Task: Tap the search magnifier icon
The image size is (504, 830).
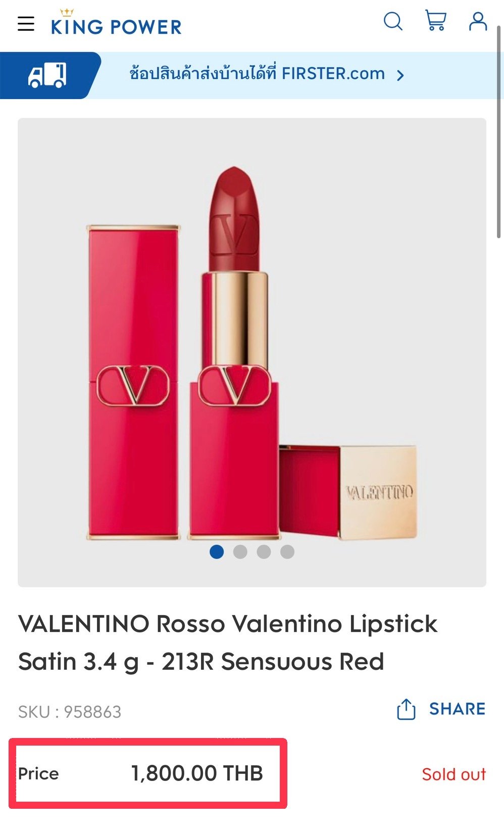Action: pos(393,21)
